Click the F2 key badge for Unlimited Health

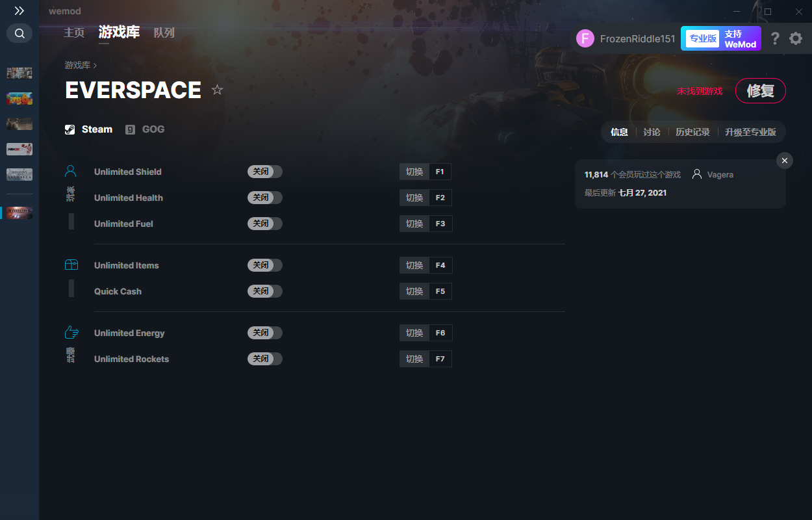pos(440,198)
